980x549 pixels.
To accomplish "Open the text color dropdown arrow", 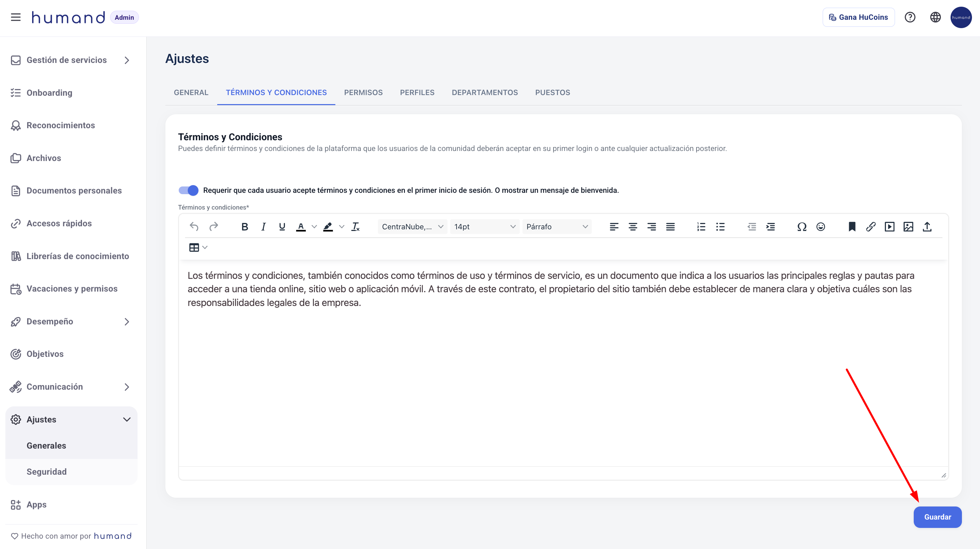I will pyautogui.click(x=314, y=227).
